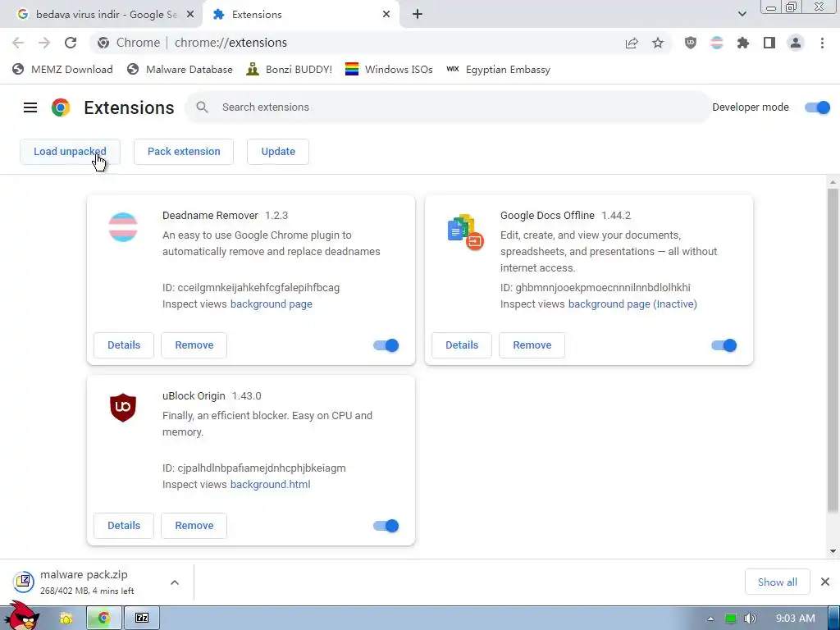Show all downloads
The height and width of the screenshot is (630, 840).
[x=778, y=582]
